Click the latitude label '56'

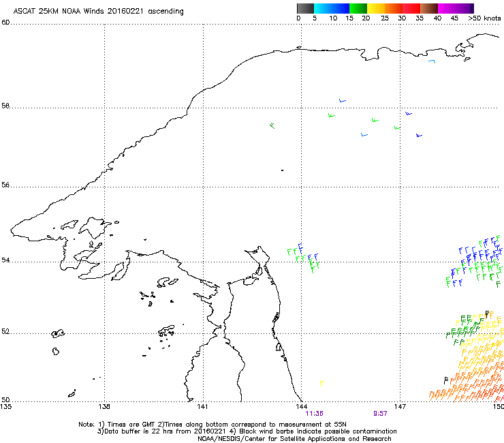(x=5, y=185)
